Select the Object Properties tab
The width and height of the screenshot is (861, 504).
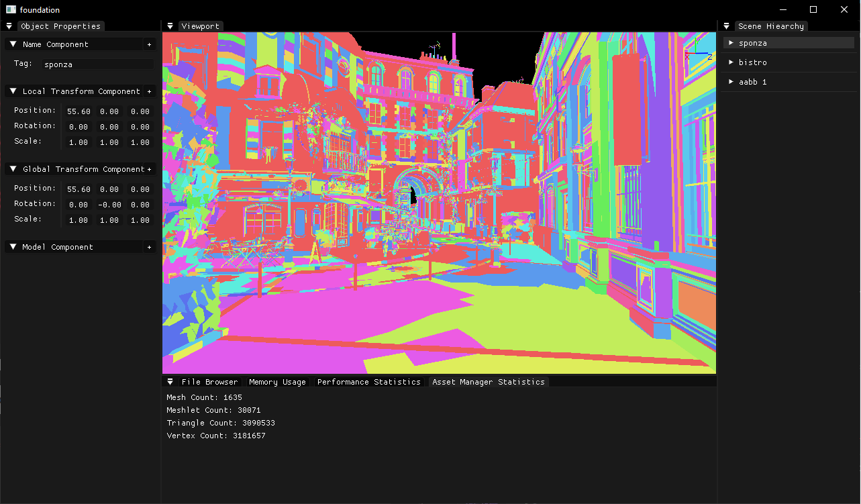point(61,26)
